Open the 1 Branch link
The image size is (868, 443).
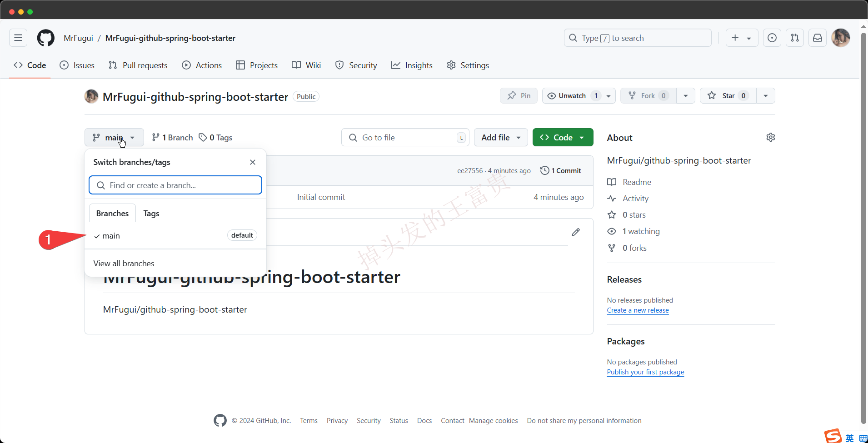[x=172, y=138]
